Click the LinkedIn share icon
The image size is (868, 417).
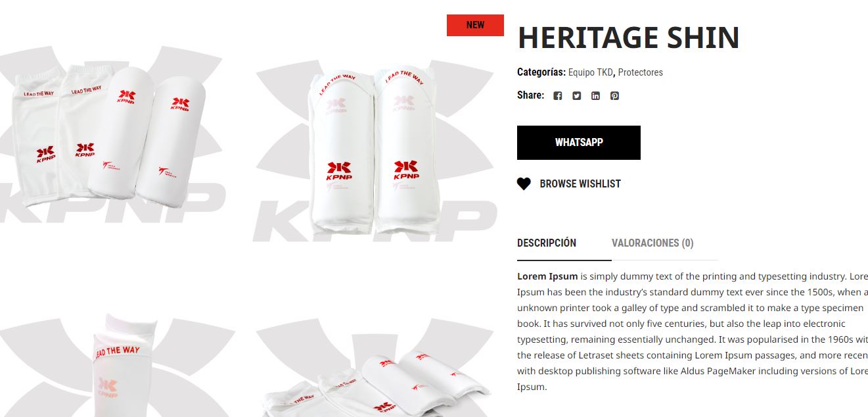point(595,96)
